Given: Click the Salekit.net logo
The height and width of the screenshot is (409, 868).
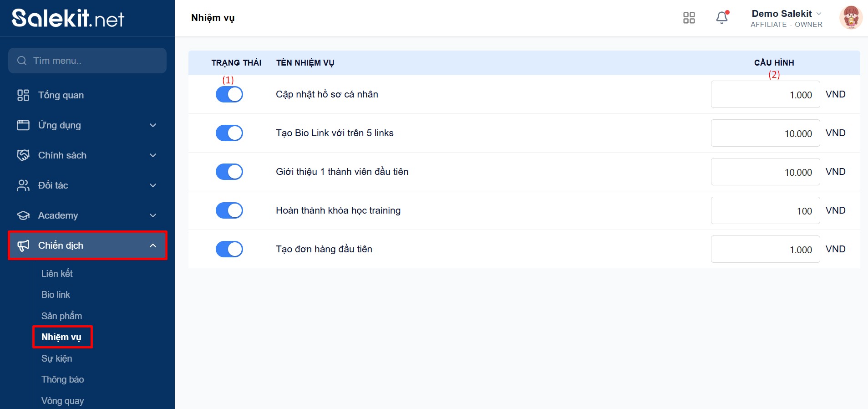Looking at the screenshot, I should pos(68,18).
